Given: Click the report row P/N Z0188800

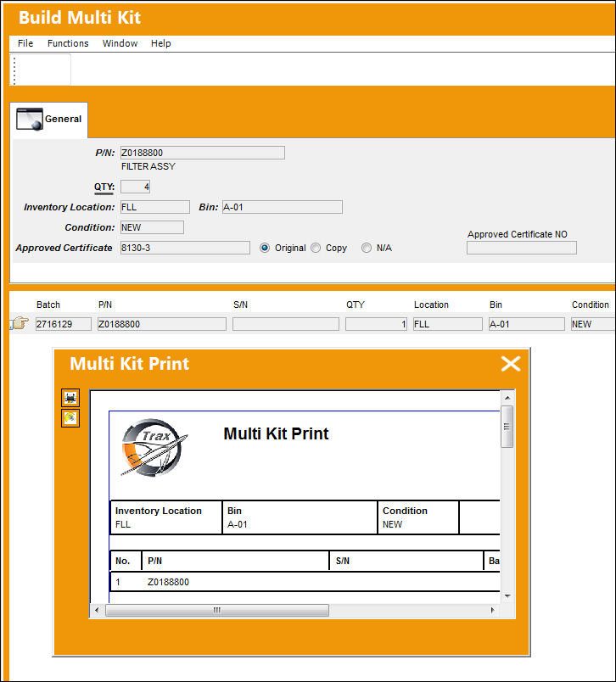Looking at the screenshot, I should (168, 582).
